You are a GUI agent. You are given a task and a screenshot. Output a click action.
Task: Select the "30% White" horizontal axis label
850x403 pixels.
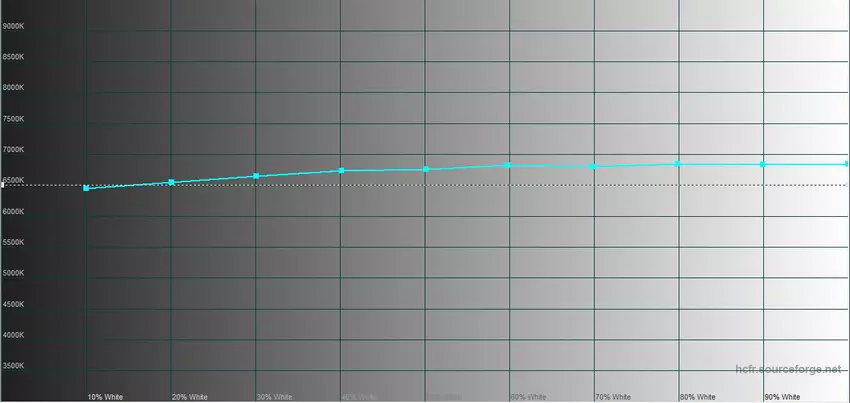pyautogui.click(x=275, y=397)
